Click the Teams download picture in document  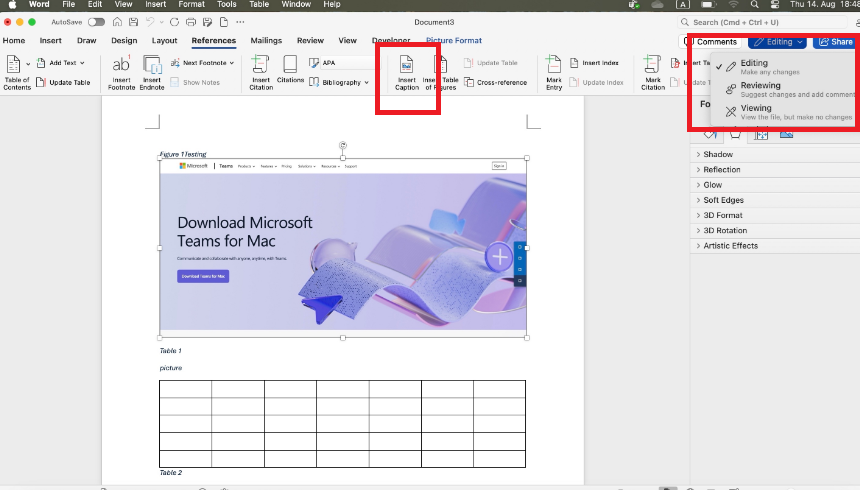(343, 247)
